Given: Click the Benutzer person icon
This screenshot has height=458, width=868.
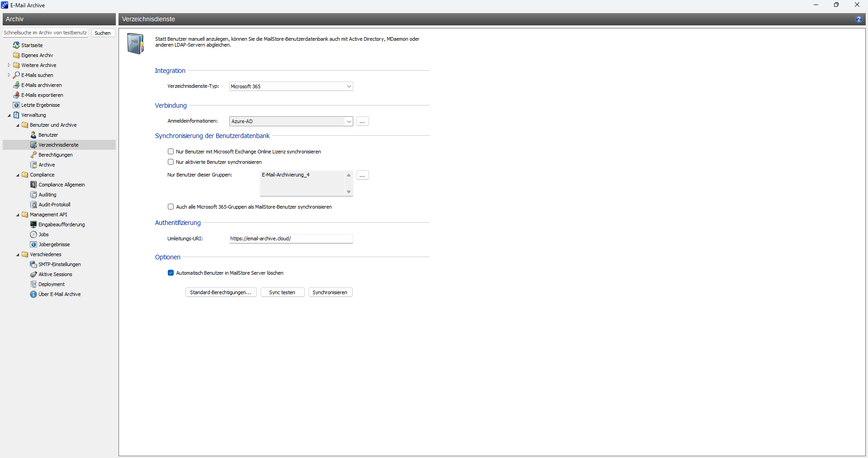Looking at the screenshot, I should (33, 135).
